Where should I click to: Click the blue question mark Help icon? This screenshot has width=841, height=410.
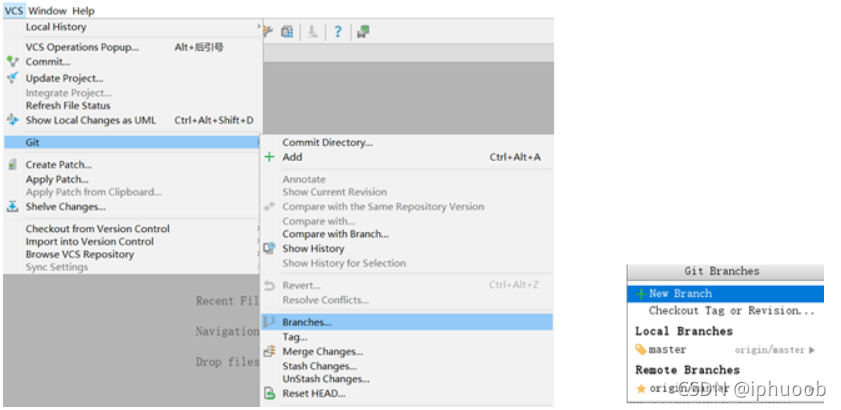click(337, 32)
